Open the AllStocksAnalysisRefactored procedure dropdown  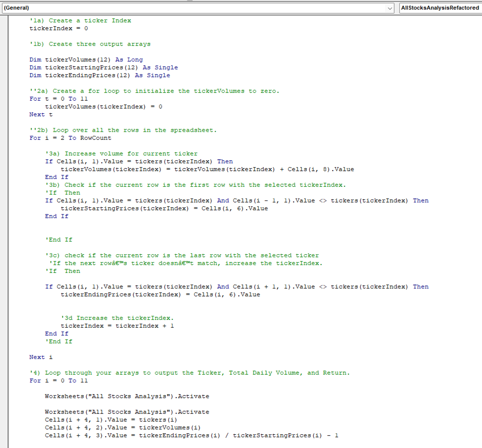pos(440,8)
